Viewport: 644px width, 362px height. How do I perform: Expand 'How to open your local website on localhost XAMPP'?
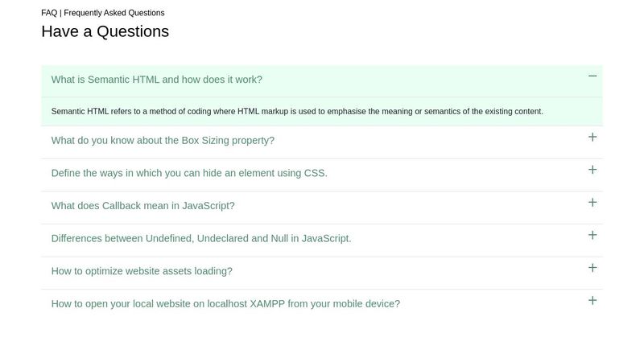click(x=225, y=304)
